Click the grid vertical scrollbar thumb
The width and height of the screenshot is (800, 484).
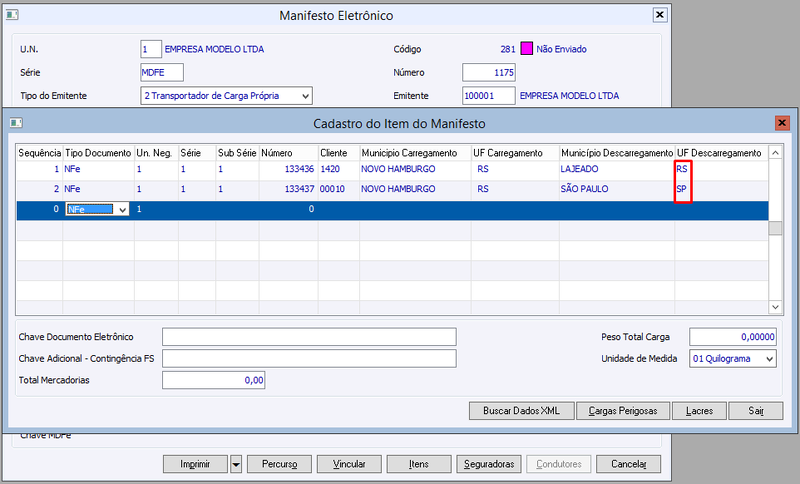[x=775, y=228]
